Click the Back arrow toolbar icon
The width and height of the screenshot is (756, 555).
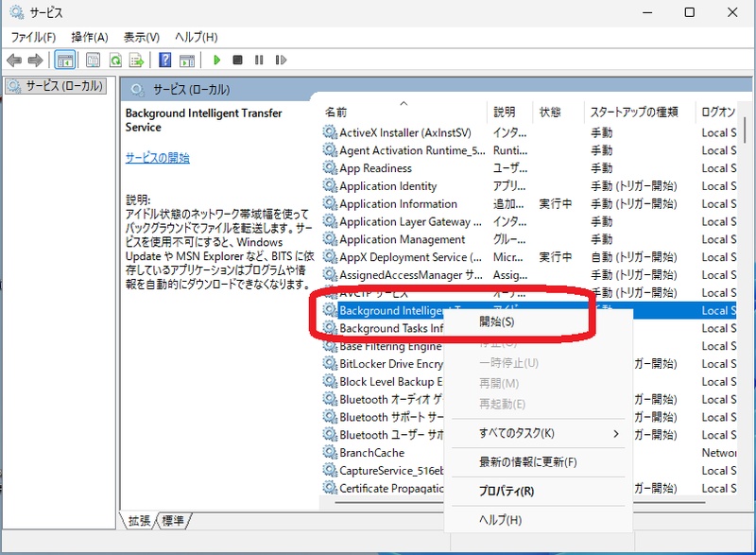(14, 61)
